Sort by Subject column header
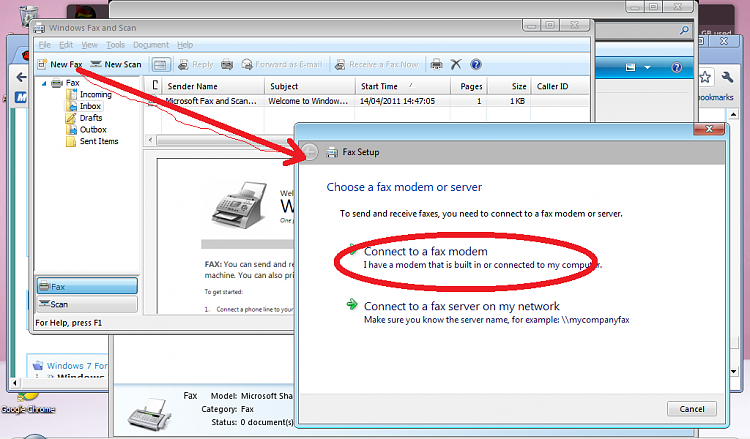The width and height of the screenshot is (750, 439). tap(310, 86)
